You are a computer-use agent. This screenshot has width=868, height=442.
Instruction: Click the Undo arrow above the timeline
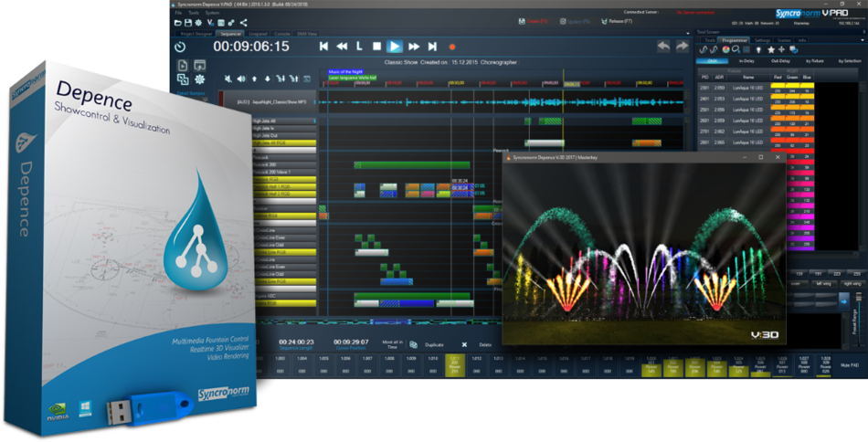click(x=662, y=47)
